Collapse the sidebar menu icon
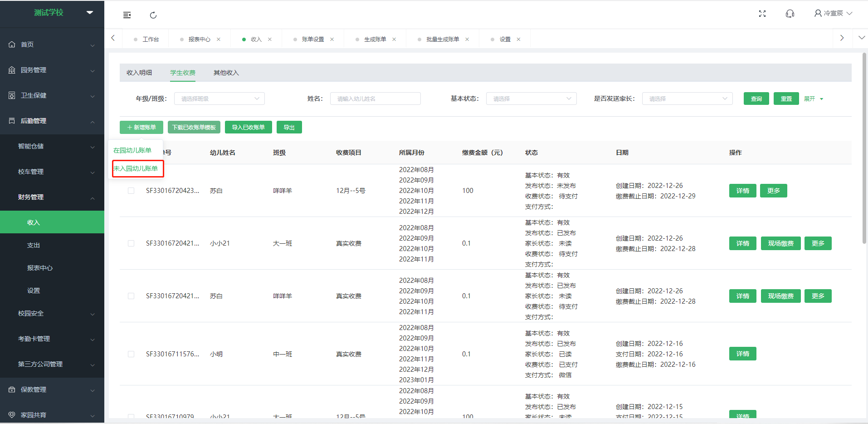 pos(127,15)
